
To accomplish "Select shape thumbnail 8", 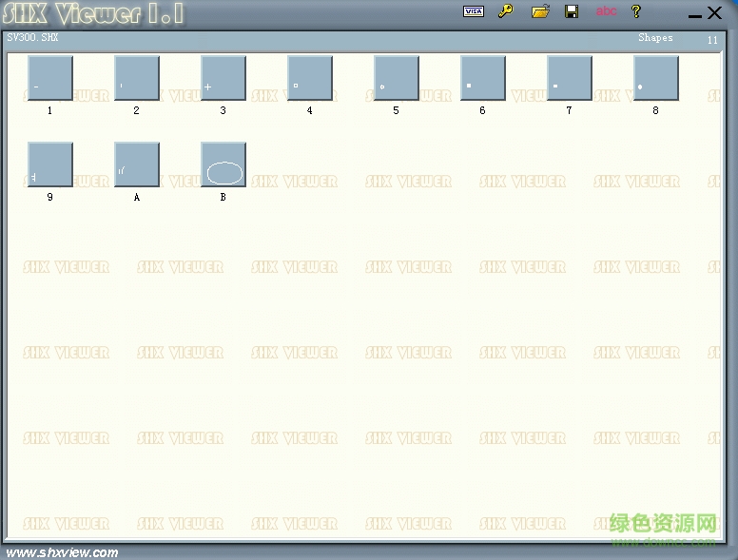I will [x=656, y=78].
